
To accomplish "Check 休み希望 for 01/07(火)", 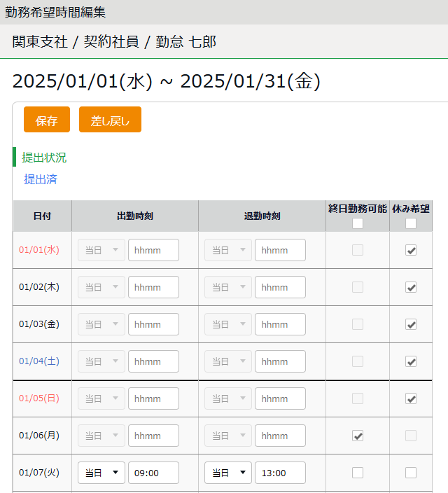I will click(x=411, y=473).
